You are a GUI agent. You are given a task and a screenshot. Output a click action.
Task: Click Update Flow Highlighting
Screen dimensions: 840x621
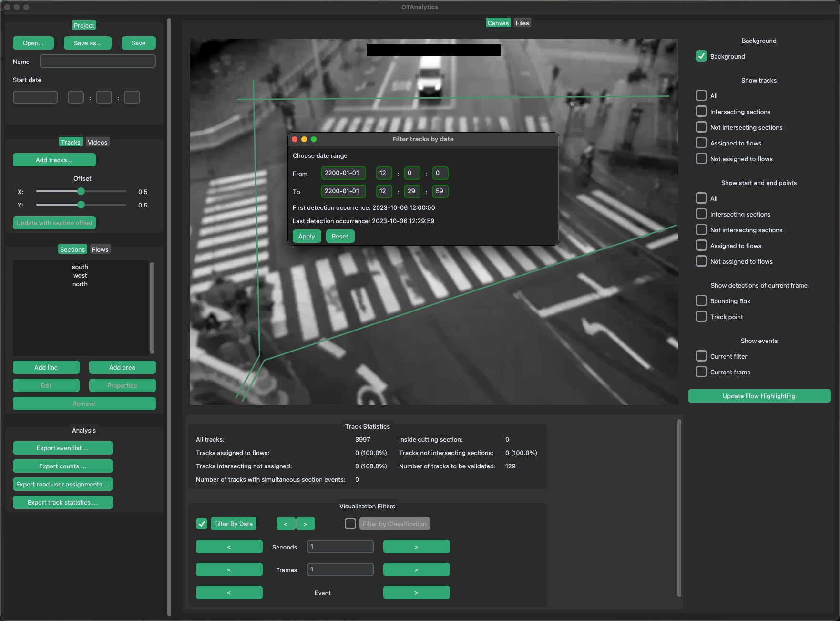click(x=759, y=395)
